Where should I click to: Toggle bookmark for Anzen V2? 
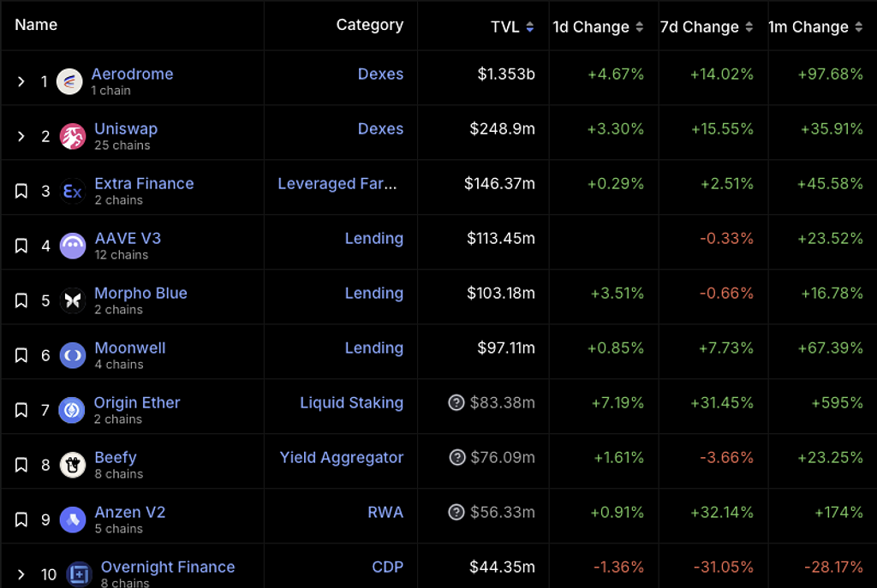point(21,520)
